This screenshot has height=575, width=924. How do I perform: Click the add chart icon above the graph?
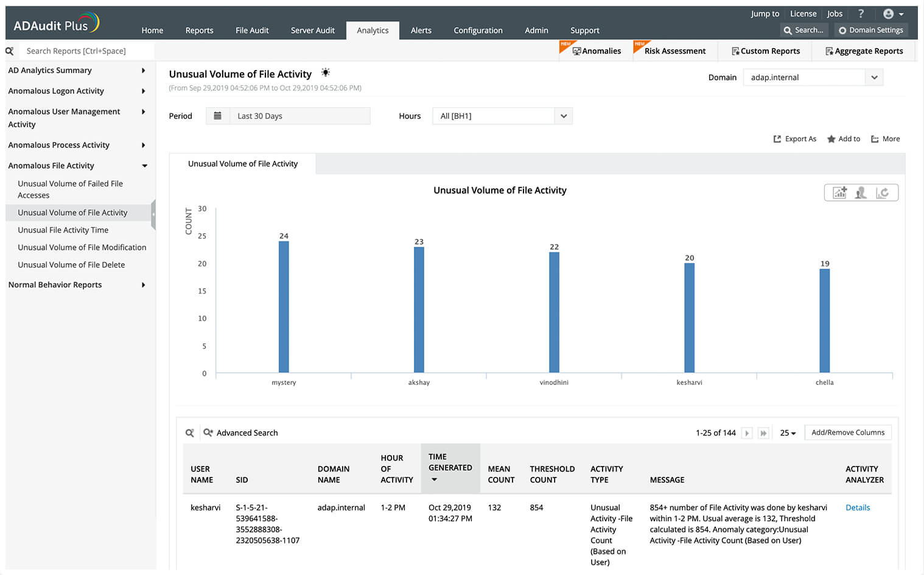click(840, 192)
